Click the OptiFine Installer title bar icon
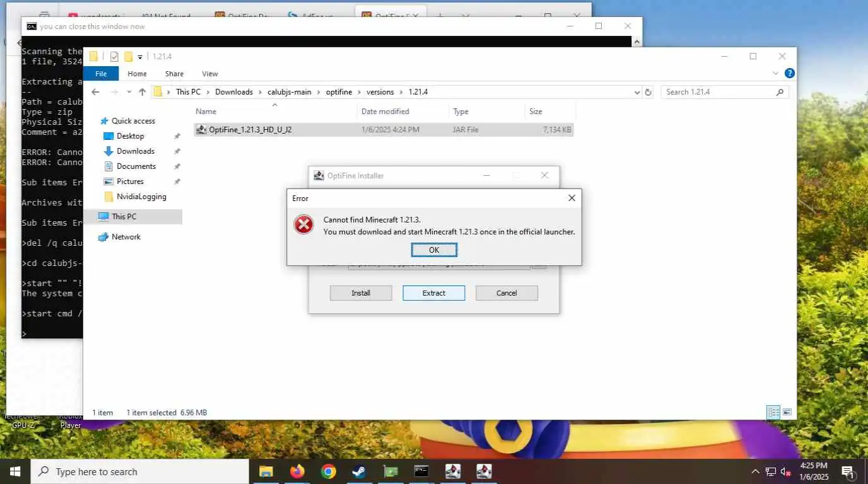The height and width of the screenshot is (484, 868). pos(319,176)
